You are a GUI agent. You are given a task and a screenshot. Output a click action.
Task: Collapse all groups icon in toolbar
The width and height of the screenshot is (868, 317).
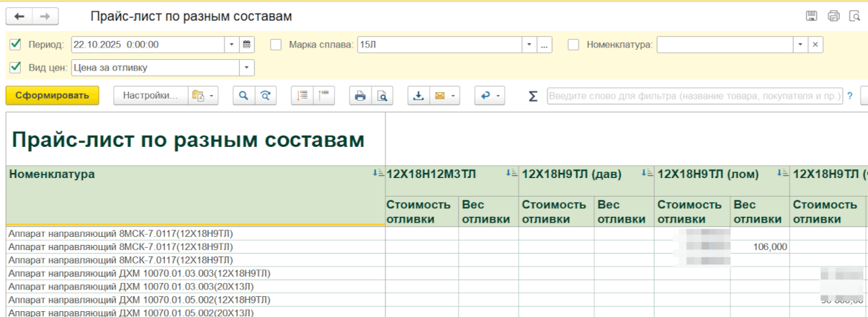point(323,96)
